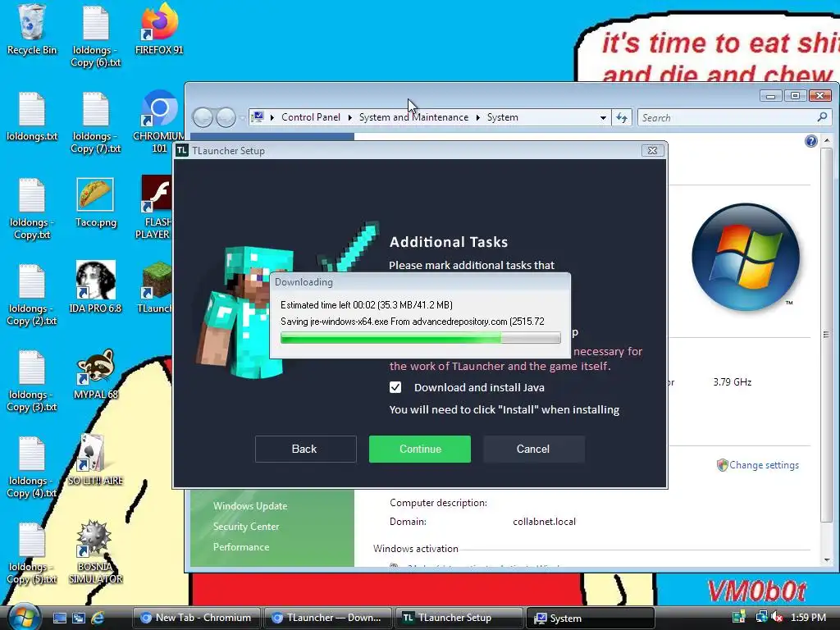Screen dimensions: 840x630
Task: Expand System and Maintenance breadcrumb arrow
Action: pyautogui.click(x=478, y=117)
